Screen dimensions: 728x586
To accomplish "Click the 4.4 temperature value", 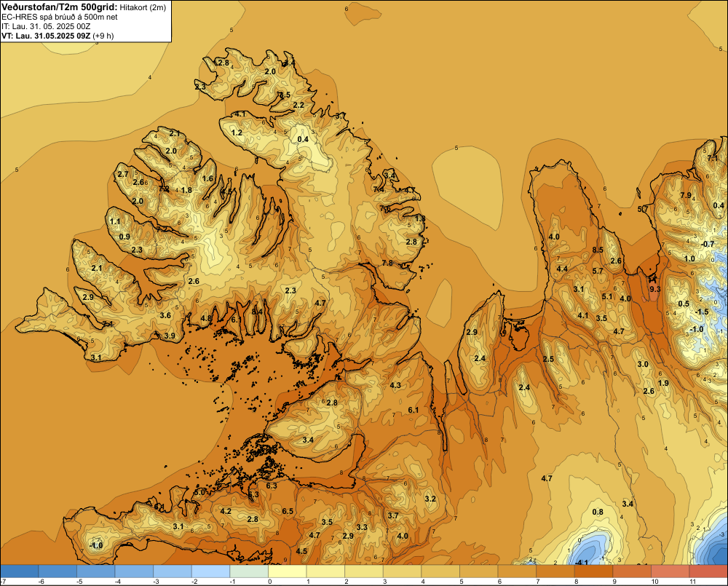I will [x=562, y=269].
